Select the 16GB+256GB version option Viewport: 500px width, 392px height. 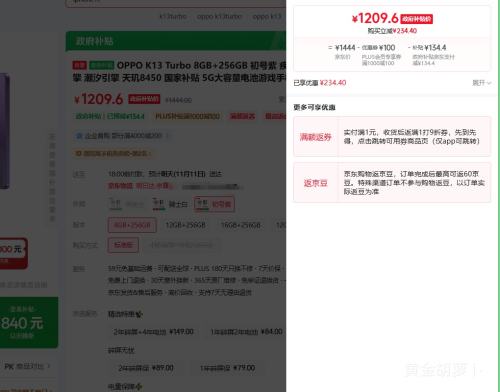[241, 225]
